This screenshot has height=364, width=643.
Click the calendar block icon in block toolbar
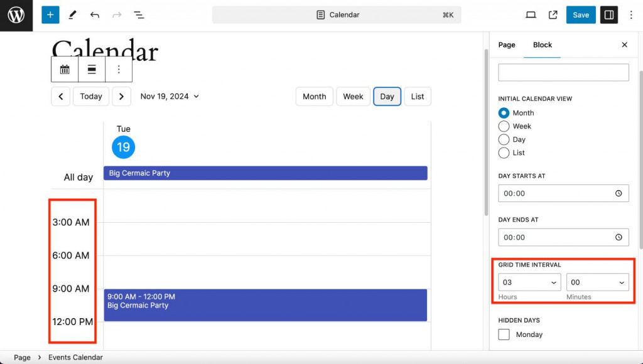tap(64, 69)
